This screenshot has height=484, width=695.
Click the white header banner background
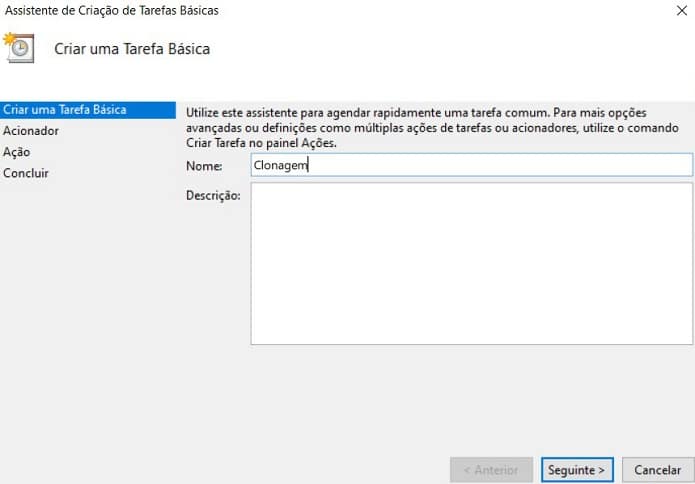point(450,50)
